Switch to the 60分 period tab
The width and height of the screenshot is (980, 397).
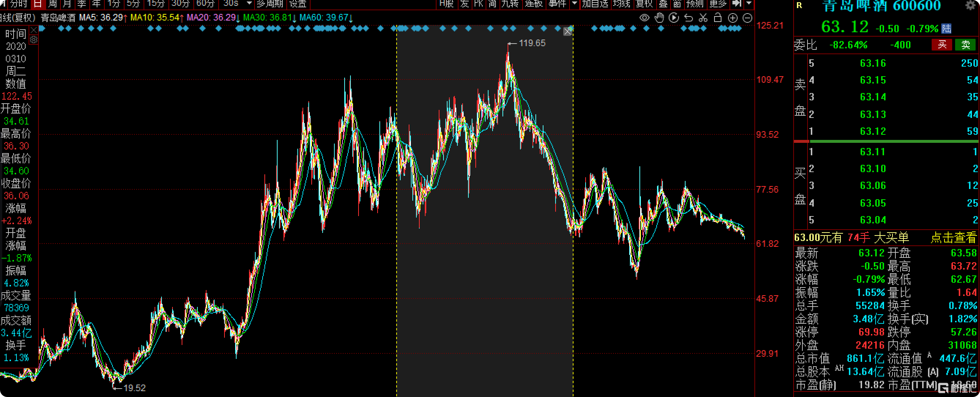tap(205, 4)
